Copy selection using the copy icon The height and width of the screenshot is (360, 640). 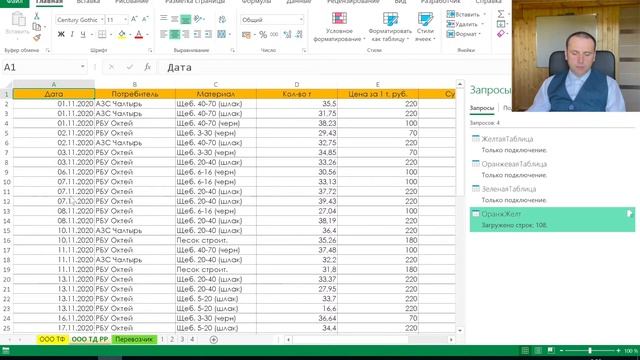[37, 27]
